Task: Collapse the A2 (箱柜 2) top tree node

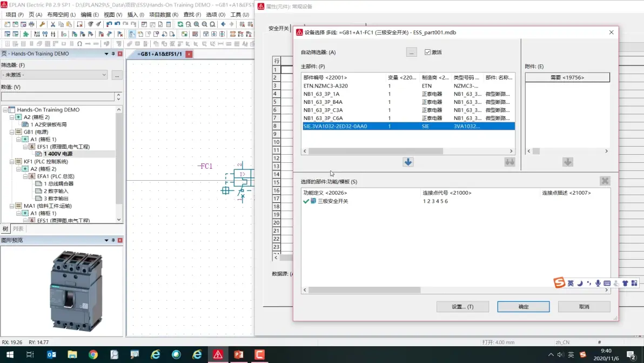Action: [12, 117]
